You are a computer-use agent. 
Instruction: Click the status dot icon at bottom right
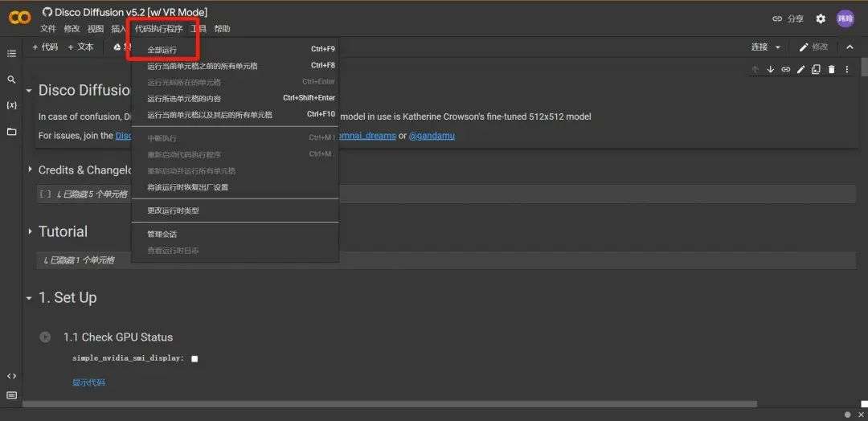click(x=848, y=415)
